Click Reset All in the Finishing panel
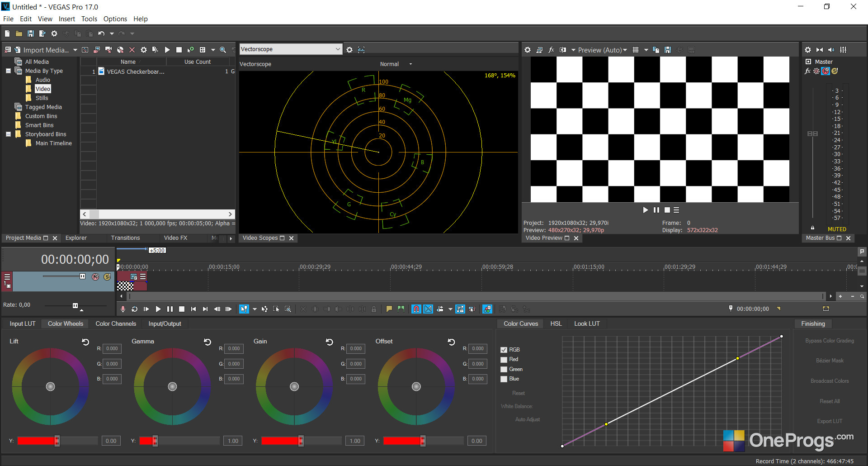 pos(830,401)
